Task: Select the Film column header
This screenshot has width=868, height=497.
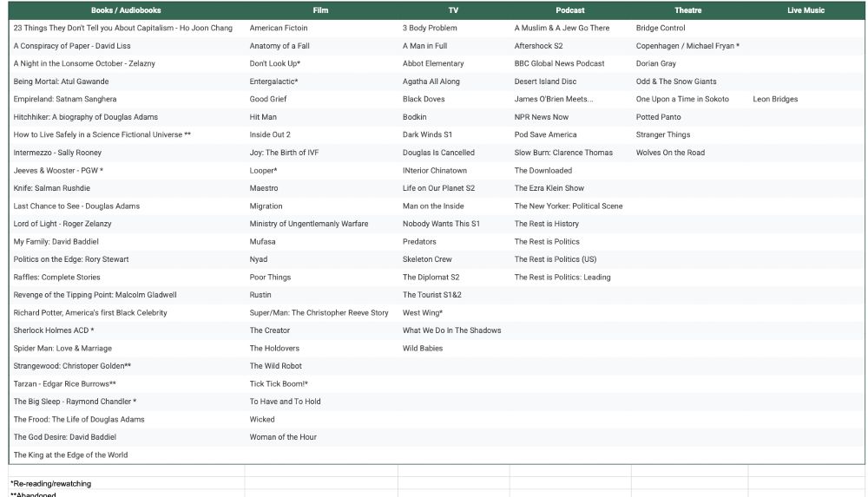Action: pos(320,10)
